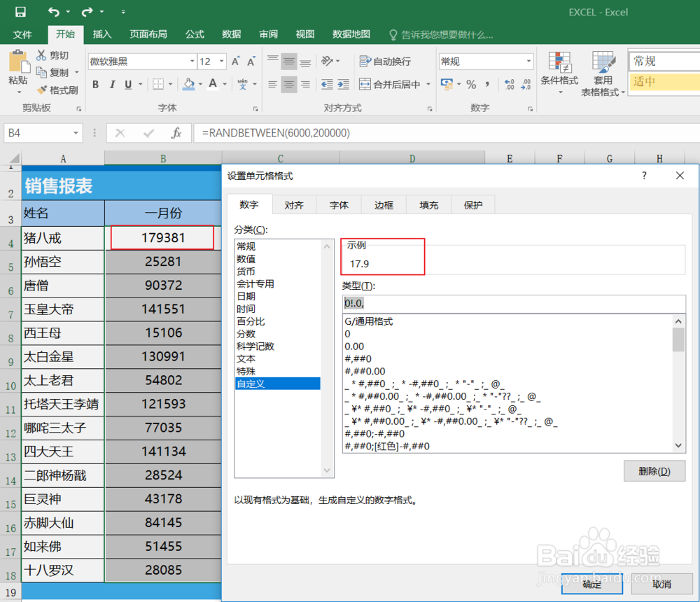Click the Undo arrow icon
The height and width of the screenshot is (602, 700).
pos(54,12)
